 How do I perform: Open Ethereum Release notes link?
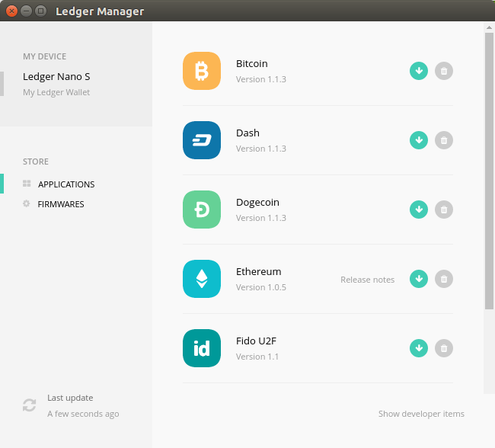(368, 280)
